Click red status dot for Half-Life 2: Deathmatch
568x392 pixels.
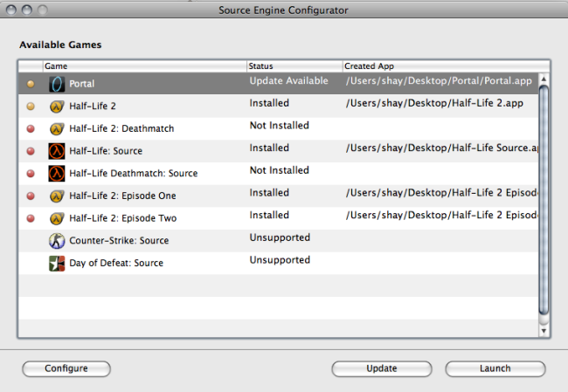(31, 128)
